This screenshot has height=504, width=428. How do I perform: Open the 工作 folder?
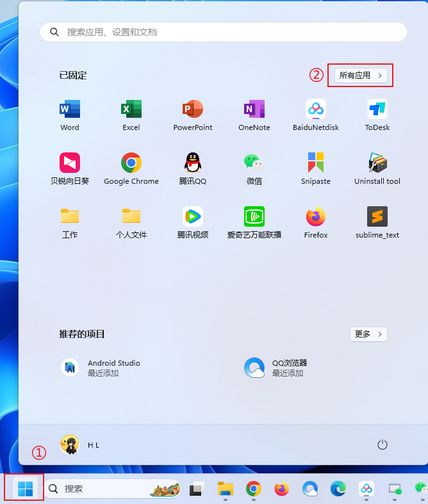pos(70,223)
